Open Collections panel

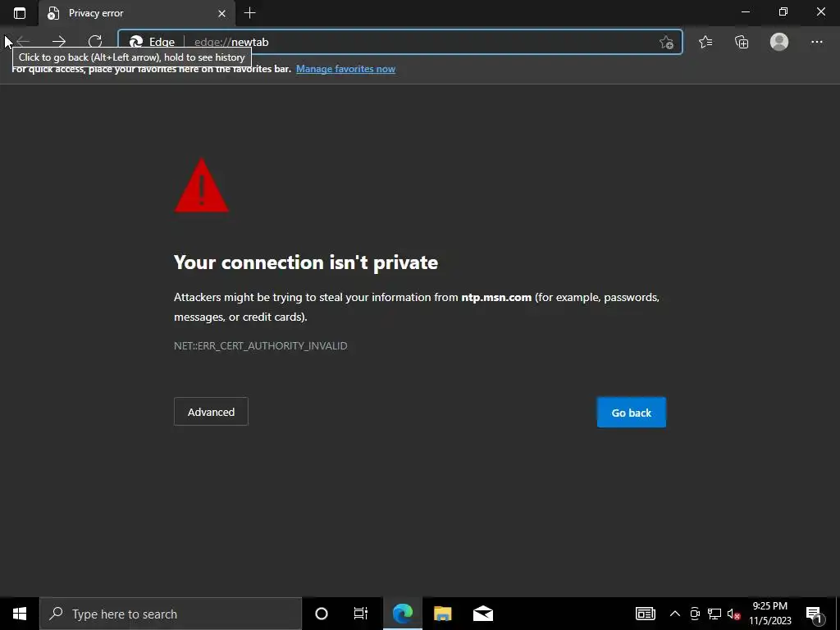742,42
